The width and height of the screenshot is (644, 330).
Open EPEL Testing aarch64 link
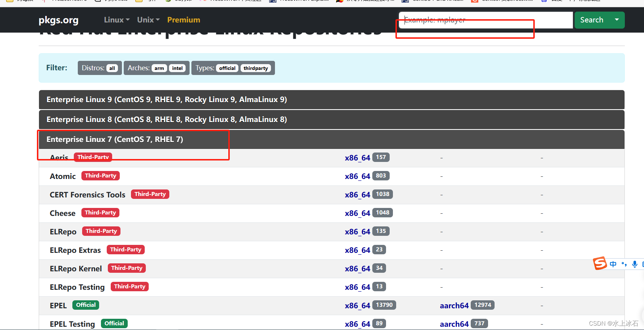(454, 324)
